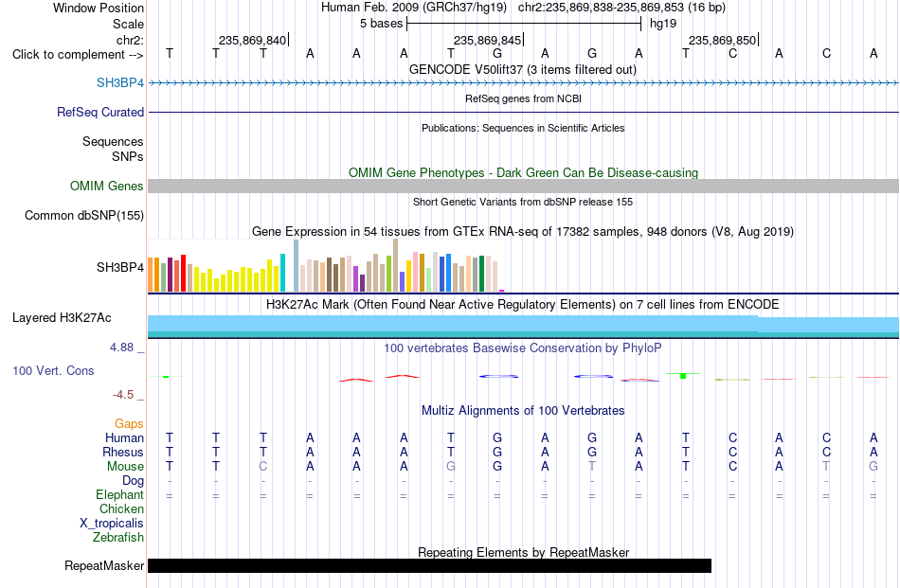Viewport: 900px width, 588px height.
Task: Click the 4.88 PhyloP upper scale value
Action: coord(121,347)
